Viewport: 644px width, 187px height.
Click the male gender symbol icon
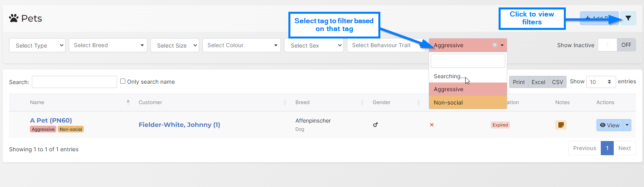(375, 125)
